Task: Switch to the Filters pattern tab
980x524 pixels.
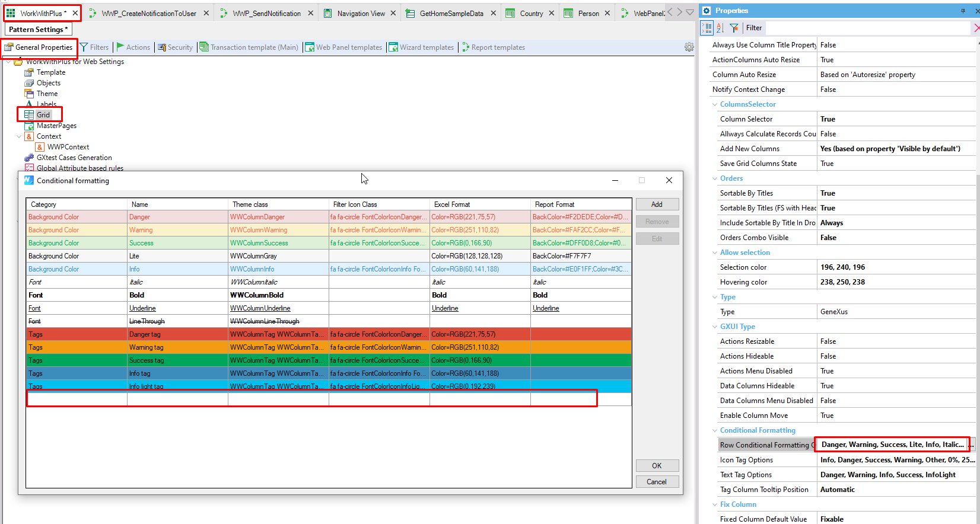Action: 94,47
